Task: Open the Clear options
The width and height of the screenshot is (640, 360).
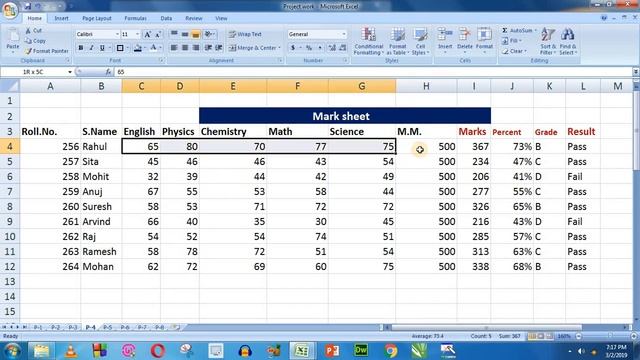Action: (x=514, y=51)
